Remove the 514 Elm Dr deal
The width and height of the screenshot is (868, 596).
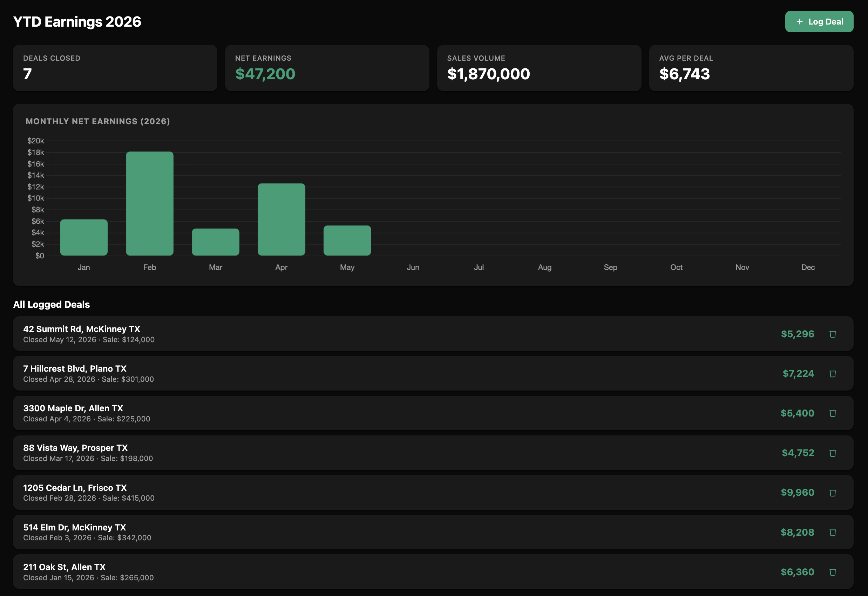point(833,532)
